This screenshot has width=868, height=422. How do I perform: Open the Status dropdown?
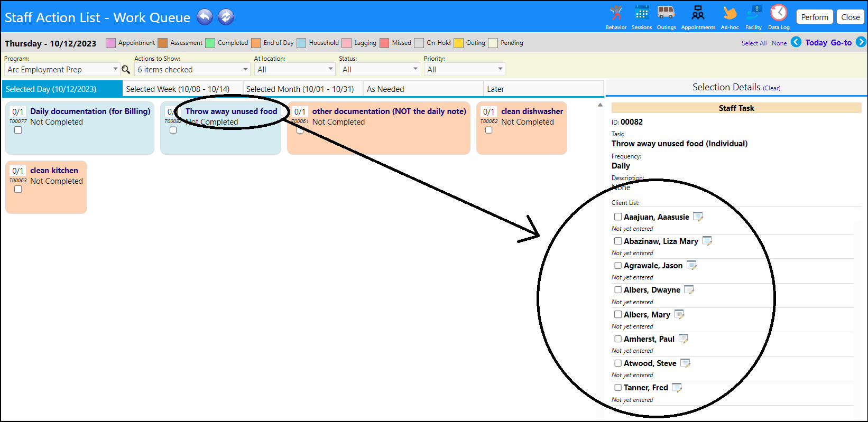click(380, 69)
